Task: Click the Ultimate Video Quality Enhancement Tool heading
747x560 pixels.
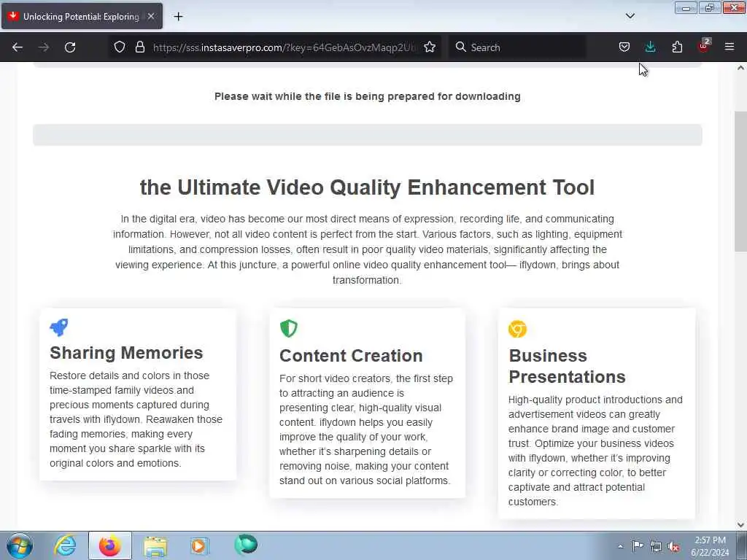Action: (x=368, y=187)
